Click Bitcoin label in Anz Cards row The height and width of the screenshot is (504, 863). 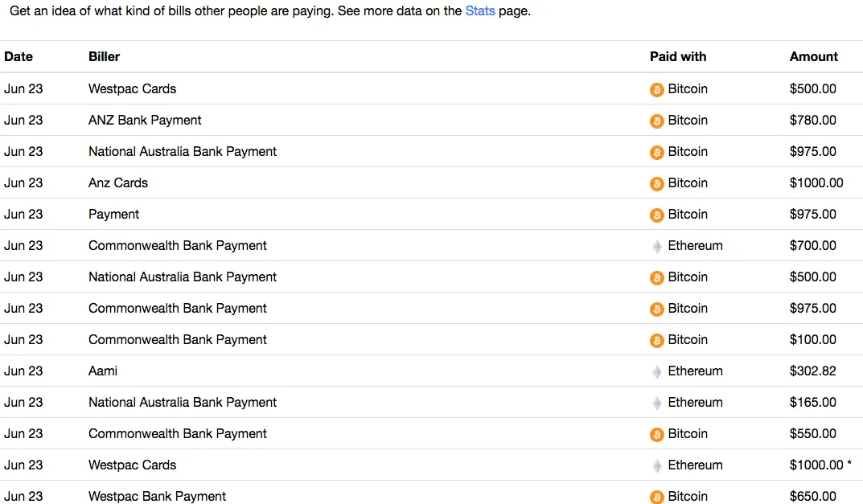(688, 182)
